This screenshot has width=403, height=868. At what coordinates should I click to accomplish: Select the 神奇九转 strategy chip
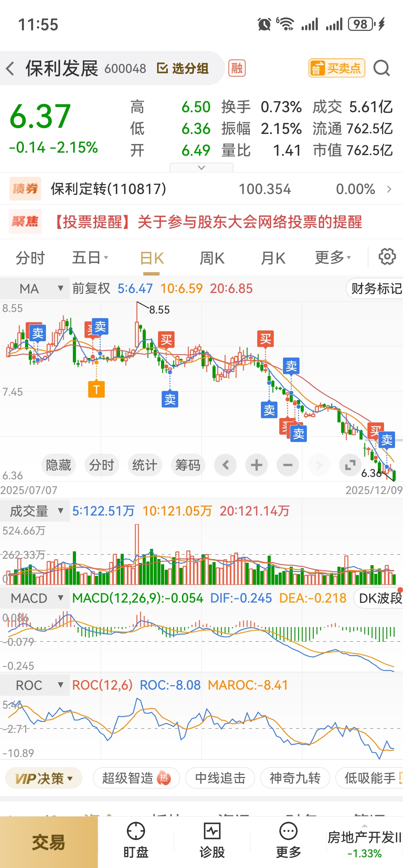[x=295, y=778]
